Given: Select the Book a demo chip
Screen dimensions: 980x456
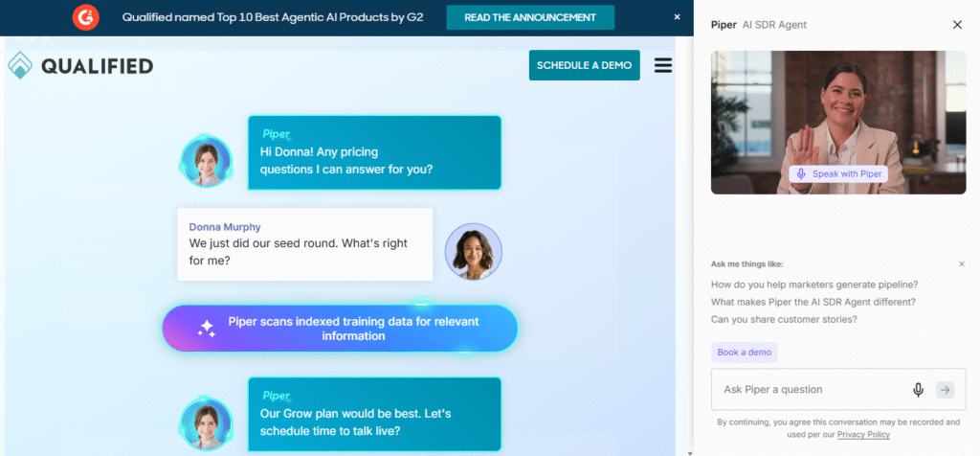Looking at the screenshot, I should click(744, 353).
